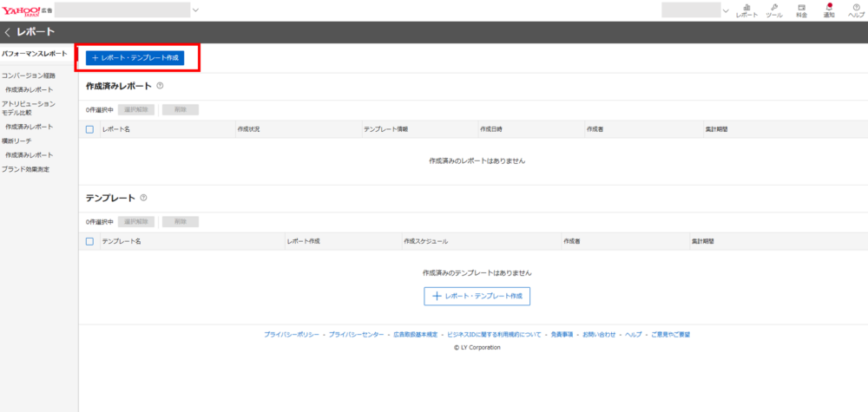Screen dimensions: 868x412
Task: Open the プライバシーポリシー footer link
Action: click(291, 334)
